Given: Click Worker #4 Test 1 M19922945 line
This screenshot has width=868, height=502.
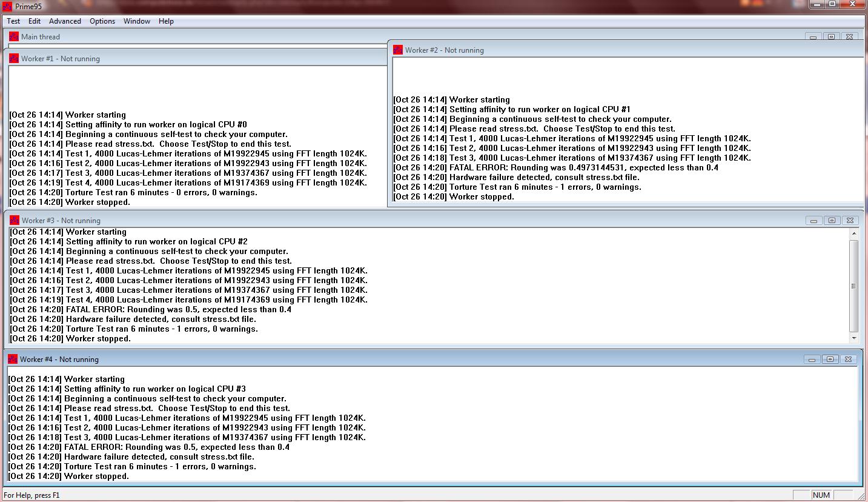Looking at the screenshot, I should 187,418.
